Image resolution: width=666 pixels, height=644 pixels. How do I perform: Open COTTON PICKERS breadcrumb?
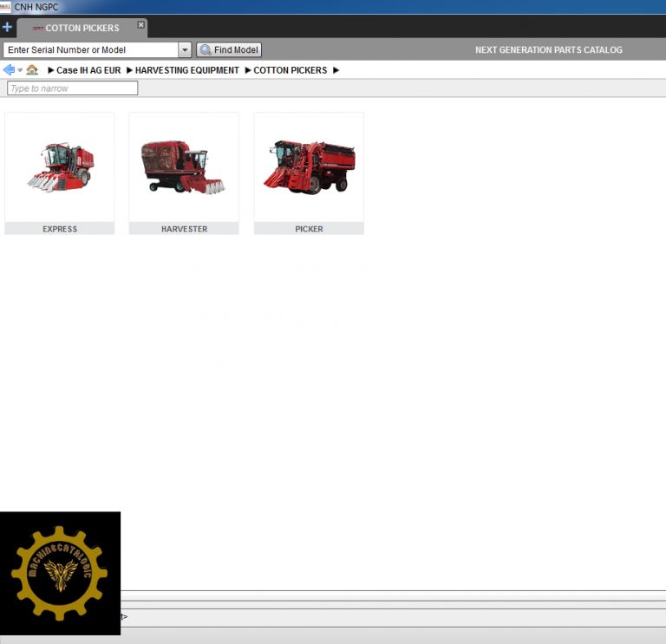291,70
